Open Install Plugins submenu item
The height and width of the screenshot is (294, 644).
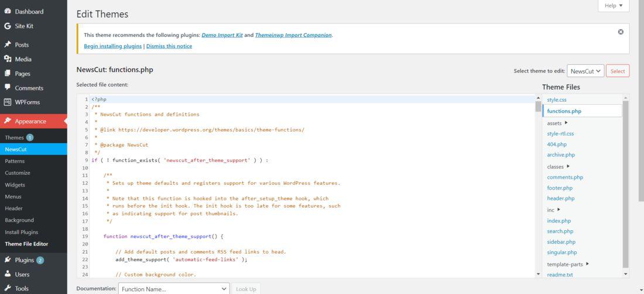(21, 232)
